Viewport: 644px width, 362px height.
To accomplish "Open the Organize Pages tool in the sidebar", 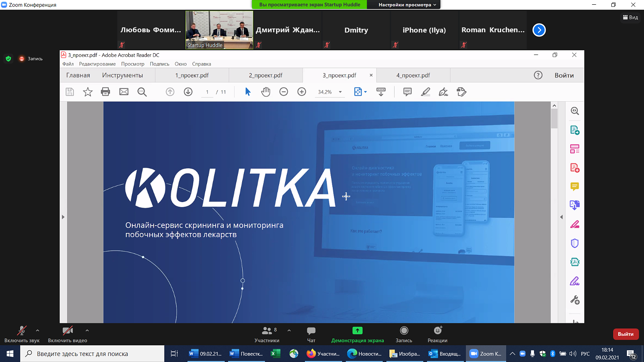I will [x=575, y=149].
